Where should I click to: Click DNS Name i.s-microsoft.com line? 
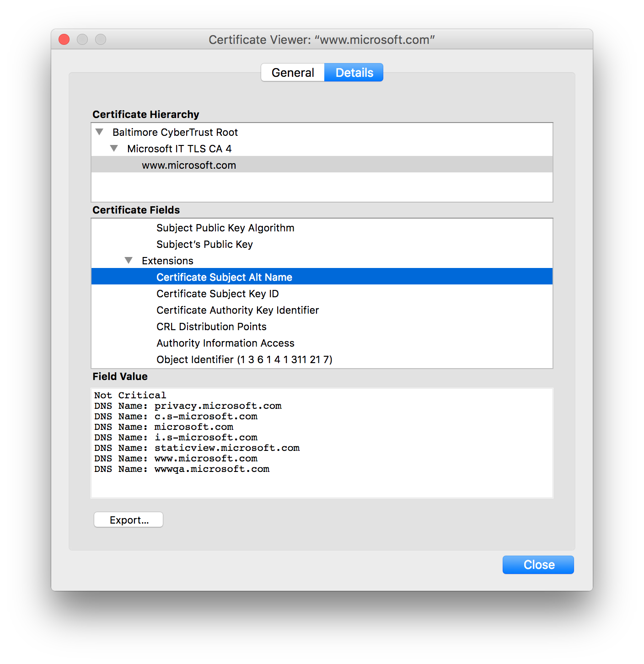click(x=176, y=437)
